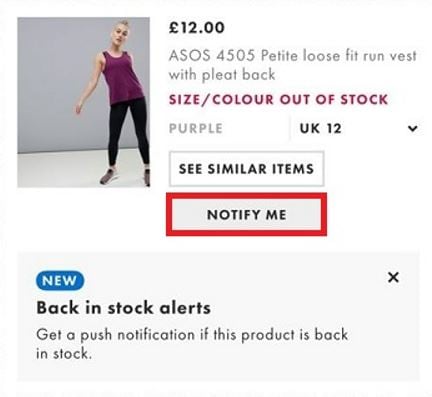
Task: Open the run vest product photo
Action: click(x=84, y=102)
